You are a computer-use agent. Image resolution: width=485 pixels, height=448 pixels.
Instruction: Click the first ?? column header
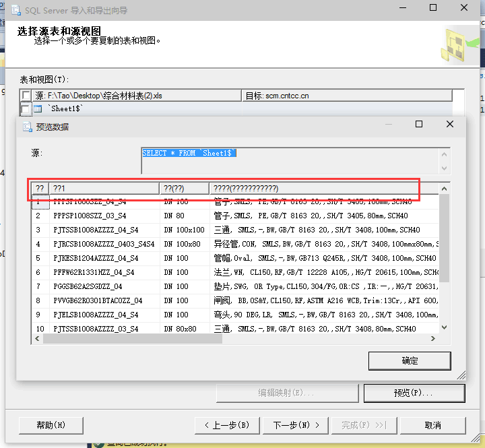tap(40, 189)
